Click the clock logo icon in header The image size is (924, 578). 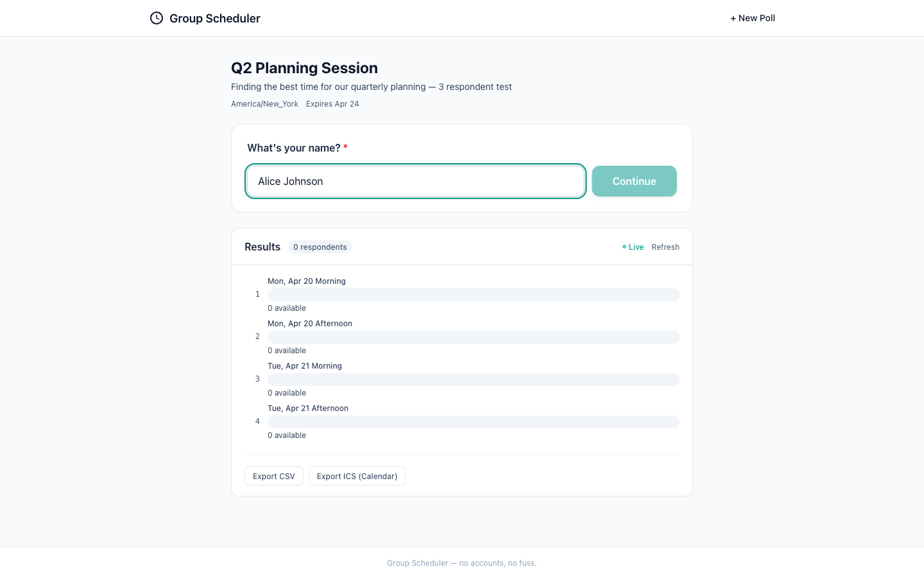(157, 18)
